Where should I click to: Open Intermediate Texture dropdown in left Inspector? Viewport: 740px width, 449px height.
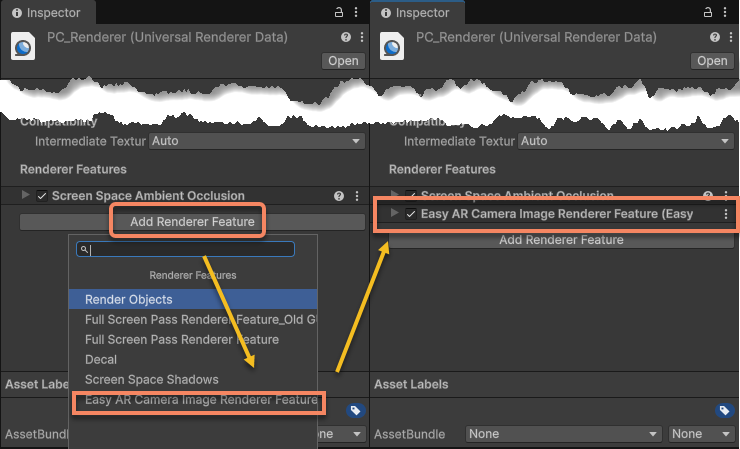[257, 141]
